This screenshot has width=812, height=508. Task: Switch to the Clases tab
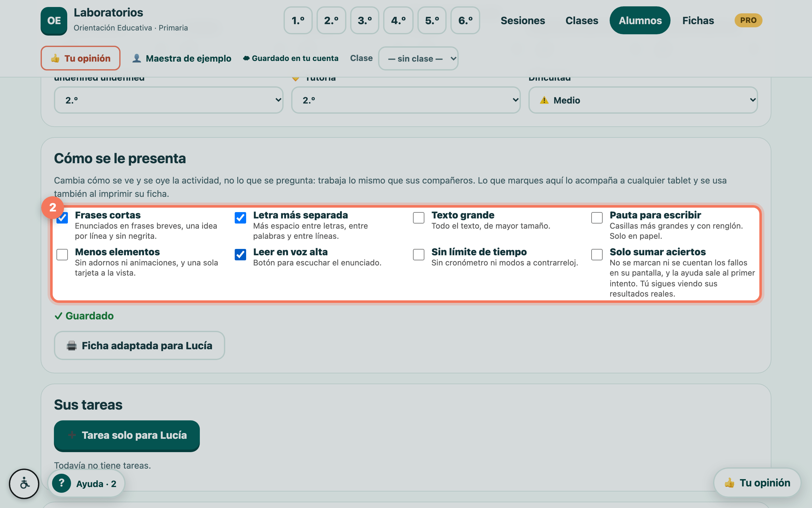point(581,21)
